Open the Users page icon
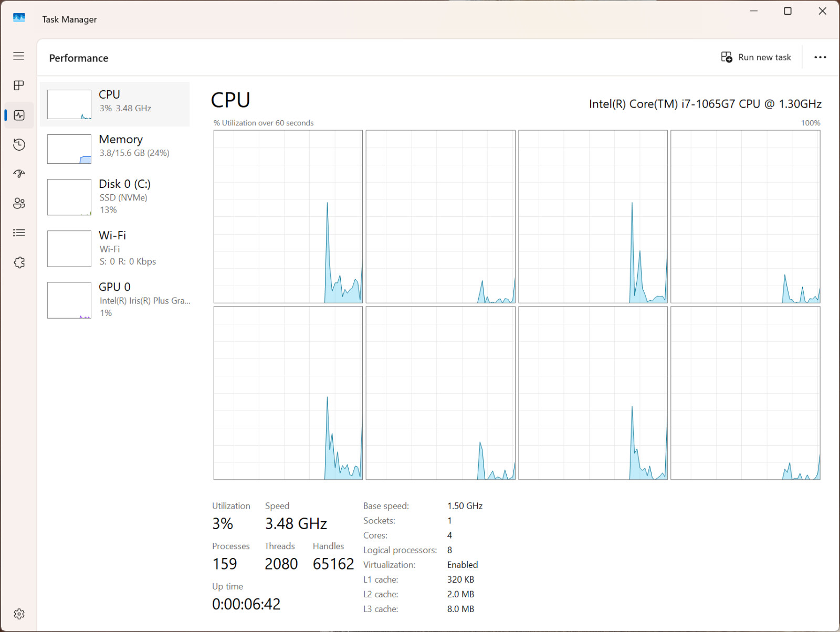 pos(19,203)
